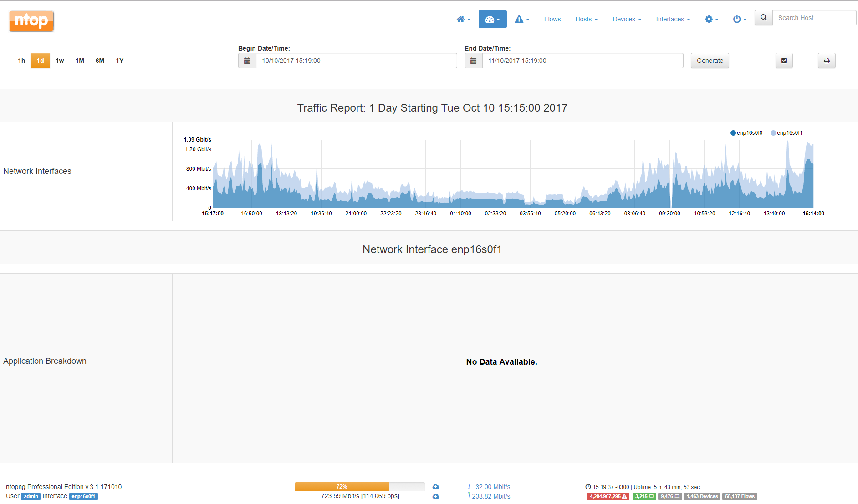Image resolution: width=858 pixels, height=504 pixels.
Task: Select the 6M time range
Action: point(100,60)
